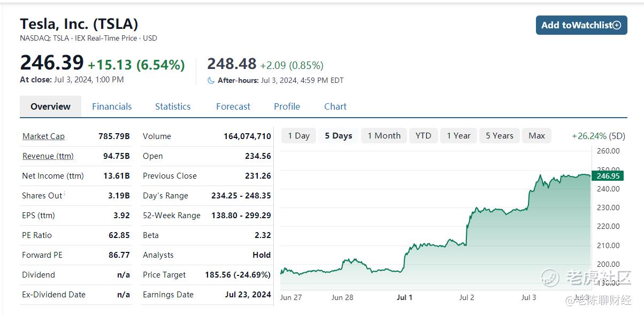Click the Add to Watchlist button
The width and height of the screenshot is (644, 315).
click(581, 25)
